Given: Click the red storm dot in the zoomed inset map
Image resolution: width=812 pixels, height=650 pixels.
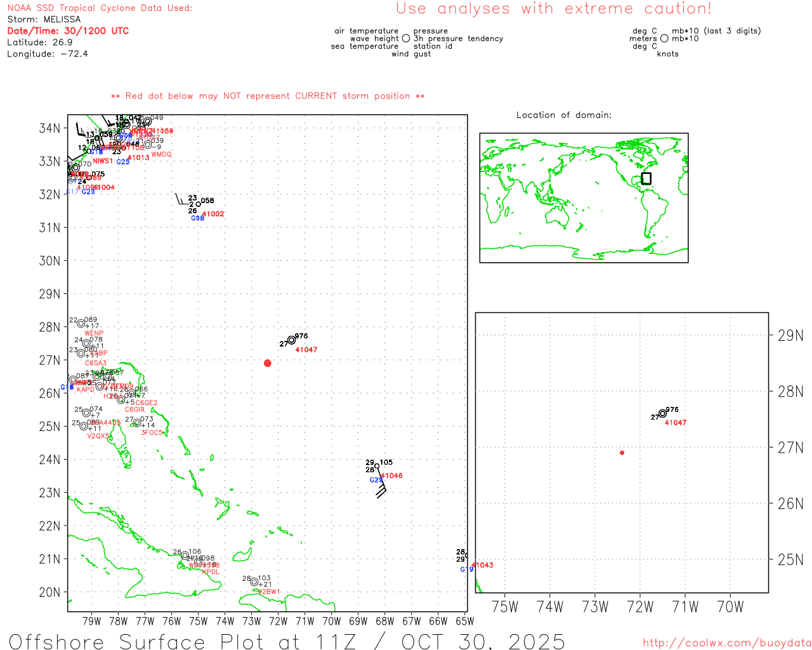Looking at the screenshot, I should coord(622,453).
